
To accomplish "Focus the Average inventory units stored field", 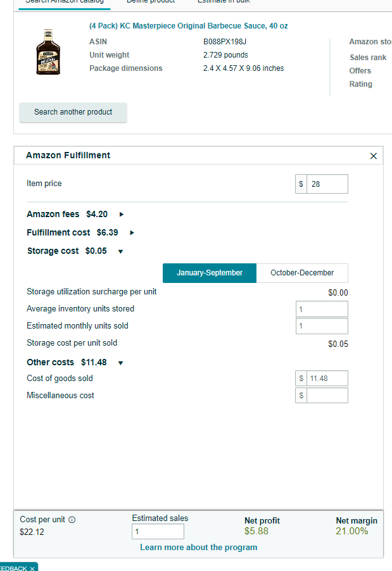I will click(322, 309).
